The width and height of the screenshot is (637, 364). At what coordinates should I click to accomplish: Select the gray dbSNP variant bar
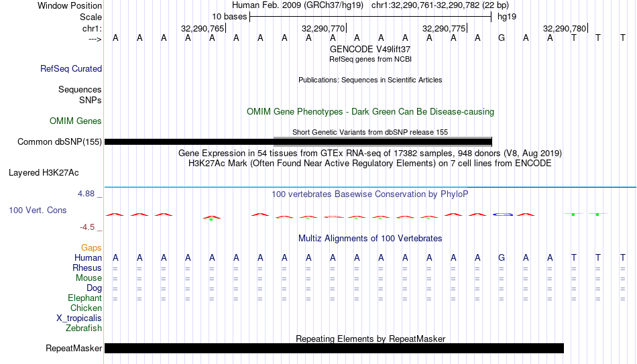tap(383, 141)
